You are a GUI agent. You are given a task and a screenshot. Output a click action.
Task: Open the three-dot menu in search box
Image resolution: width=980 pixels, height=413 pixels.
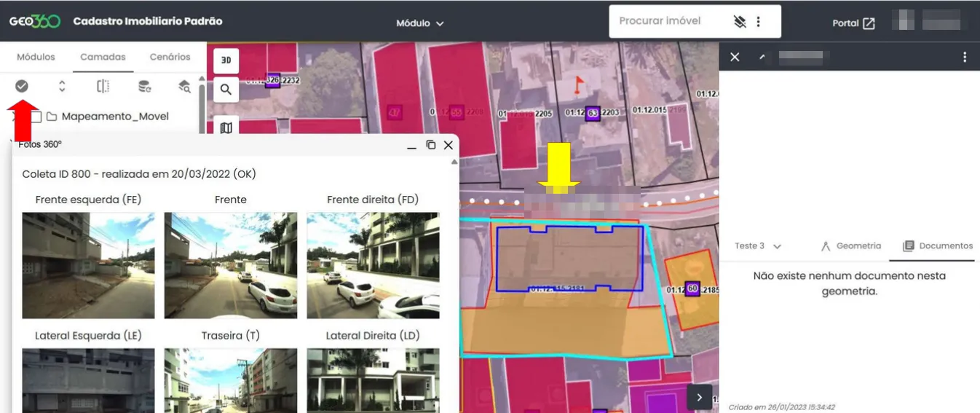point(758,22)
